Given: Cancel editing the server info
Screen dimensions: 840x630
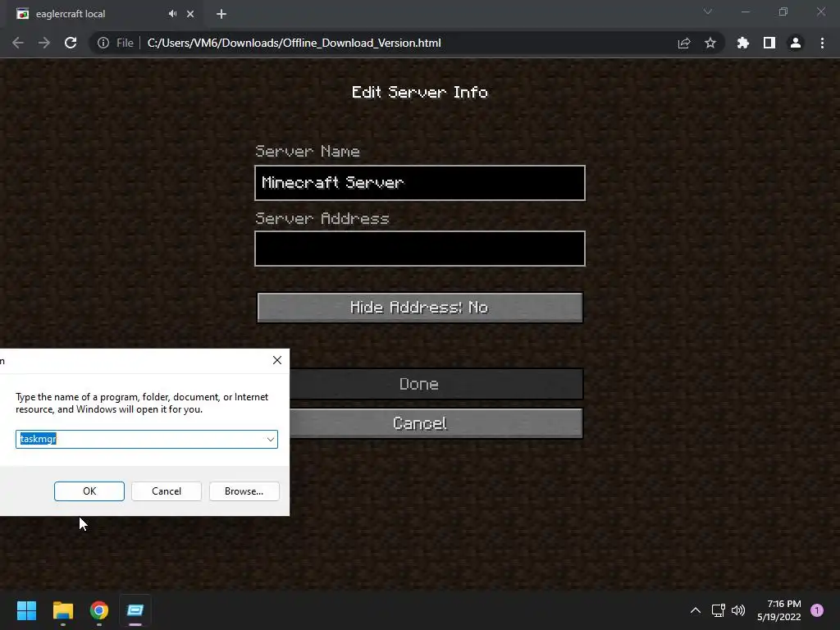Looking at the screenshot, I should click(436, 423).
